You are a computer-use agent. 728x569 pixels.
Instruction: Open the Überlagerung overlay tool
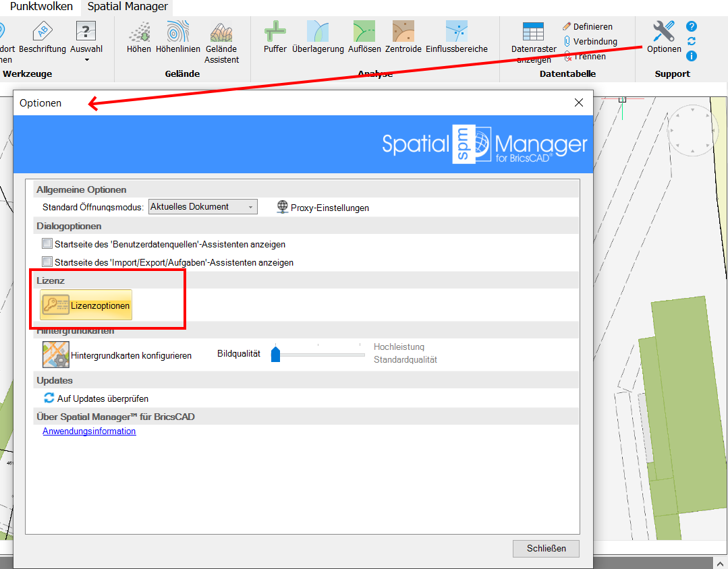click(318, 37)
